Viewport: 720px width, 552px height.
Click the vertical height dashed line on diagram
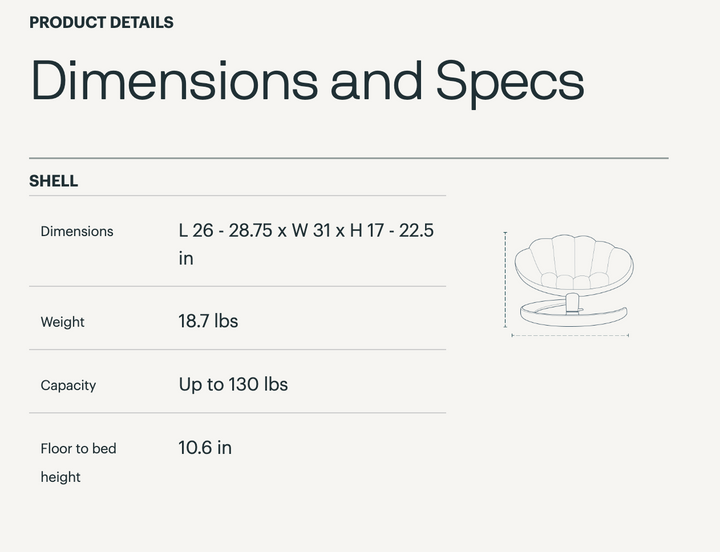point(505,280)
